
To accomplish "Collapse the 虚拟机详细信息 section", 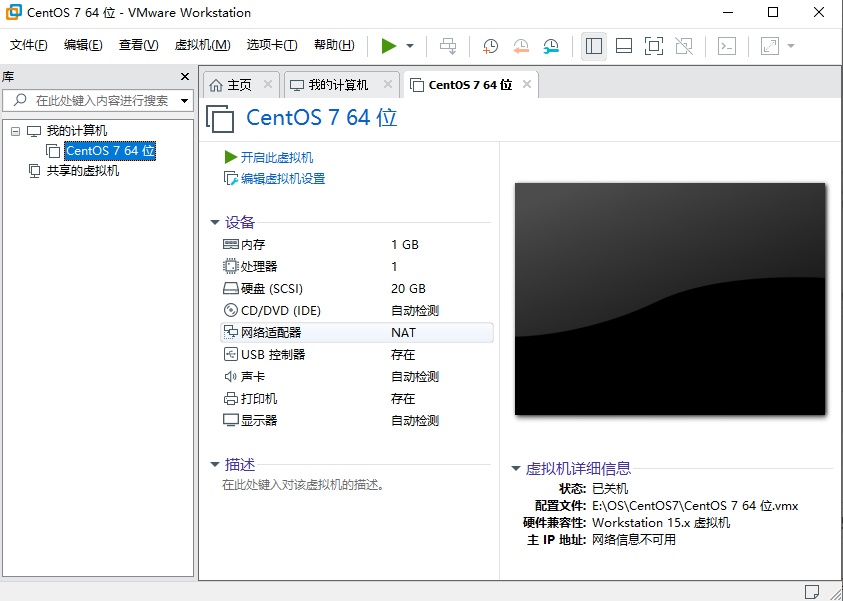I will point(516,469).
